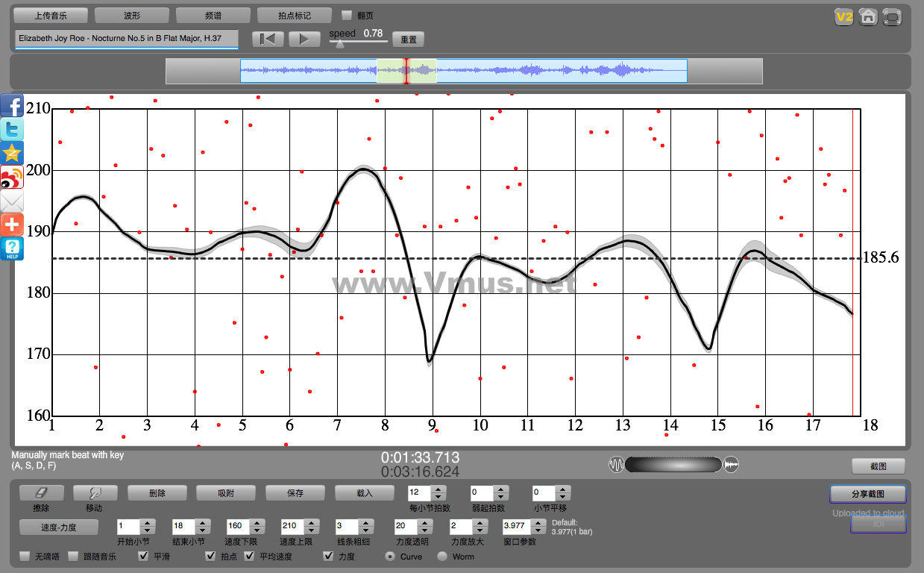Adjust the 速度上限 stepper value
This screenshot has height=573, width=924.
click(x=312, y=526)
